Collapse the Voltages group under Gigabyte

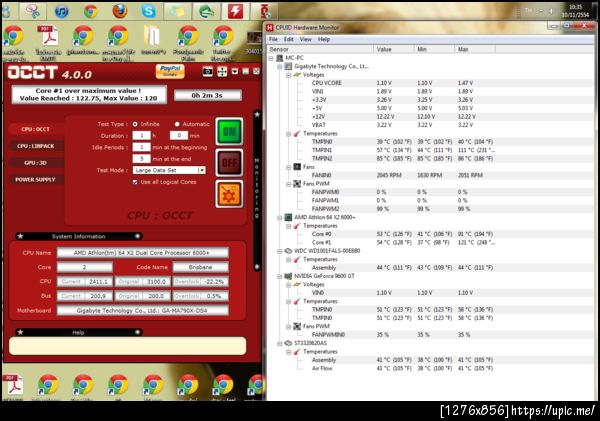(289, 75)
